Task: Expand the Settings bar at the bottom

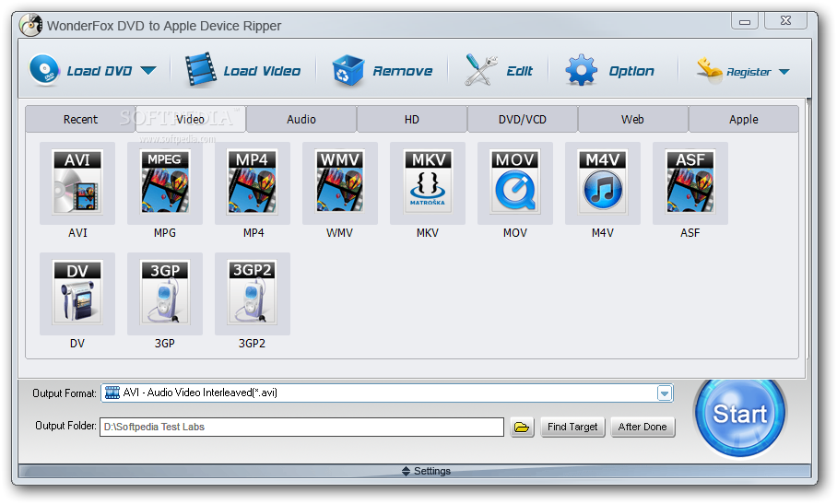Action: 414,471
